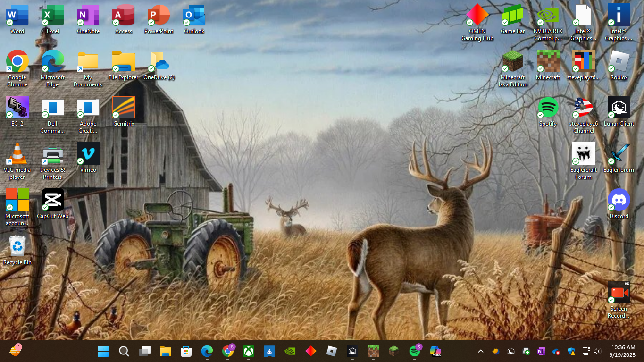Toggle Task View from the taskbar
644x362 pixels.
(144, 351)
